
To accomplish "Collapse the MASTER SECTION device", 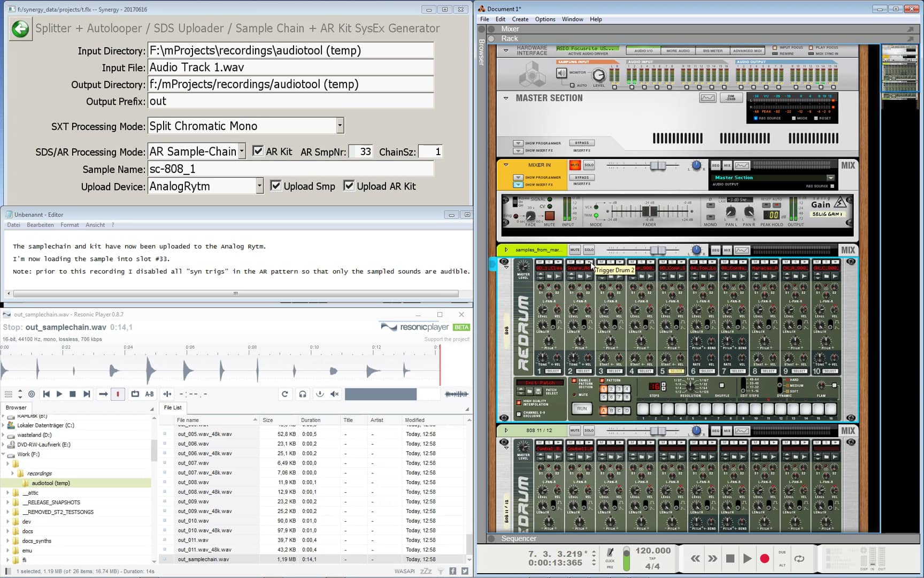I will (506, 98).
